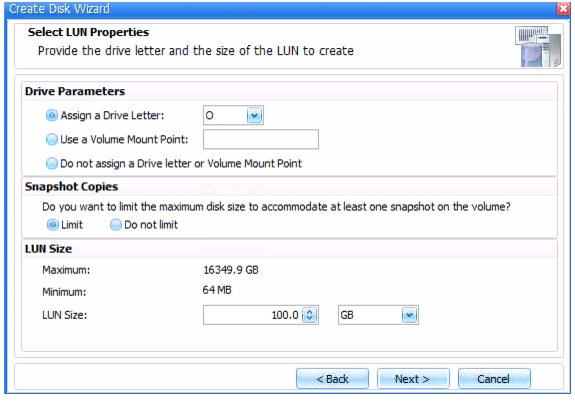Select the Use a Volume Mount Point option
The image size is (575, 419).
52,139
